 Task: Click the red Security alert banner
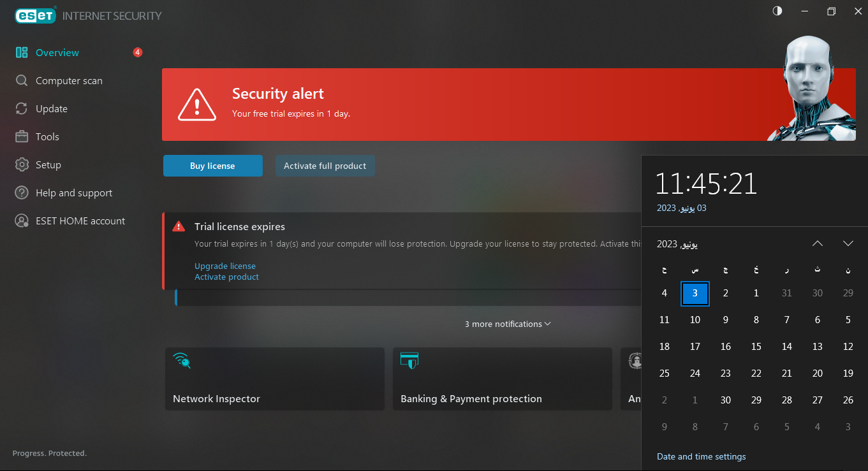pyautogui.click(x=508, y=105)
